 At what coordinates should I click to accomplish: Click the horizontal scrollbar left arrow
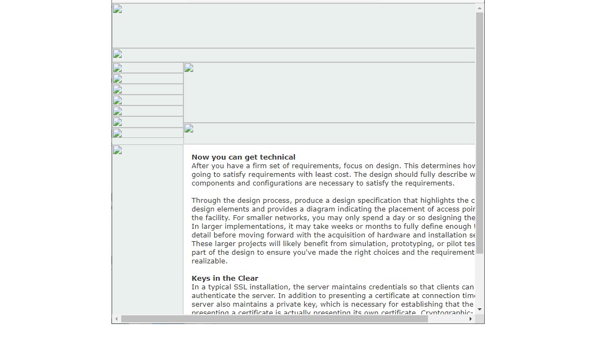point(116,319)
